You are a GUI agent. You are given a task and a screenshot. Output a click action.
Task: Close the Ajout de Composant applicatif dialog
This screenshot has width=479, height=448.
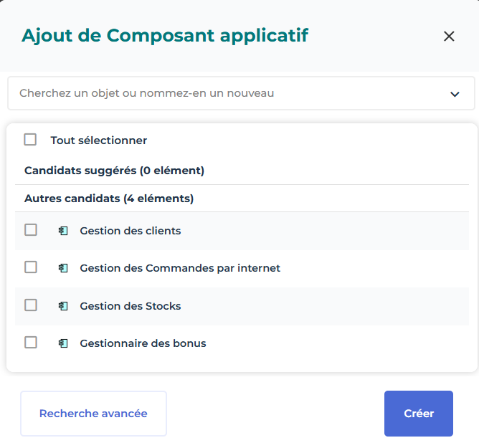(x=449, y=37)
